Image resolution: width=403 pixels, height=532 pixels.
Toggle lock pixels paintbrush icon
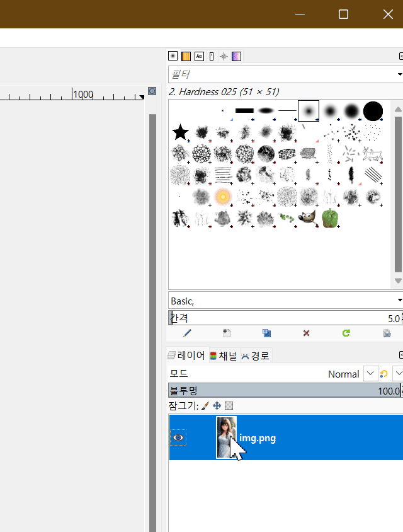pyautogui.click(x=205, y=406)
